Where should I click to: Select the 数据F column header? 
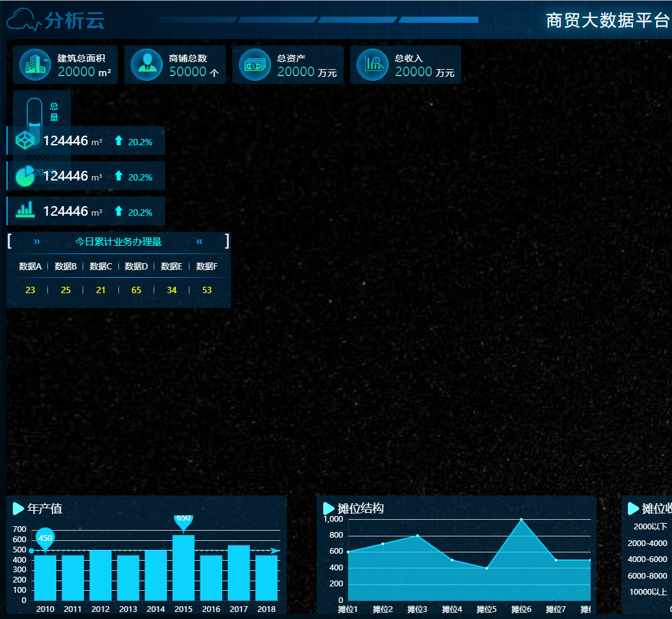click(207, 267)
